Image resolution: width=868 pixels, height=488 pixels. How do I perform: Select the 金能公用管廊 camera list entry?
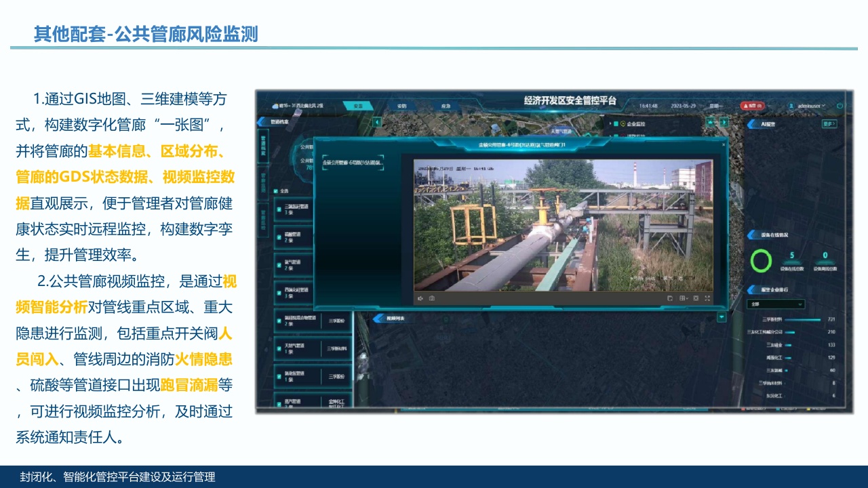353,163
